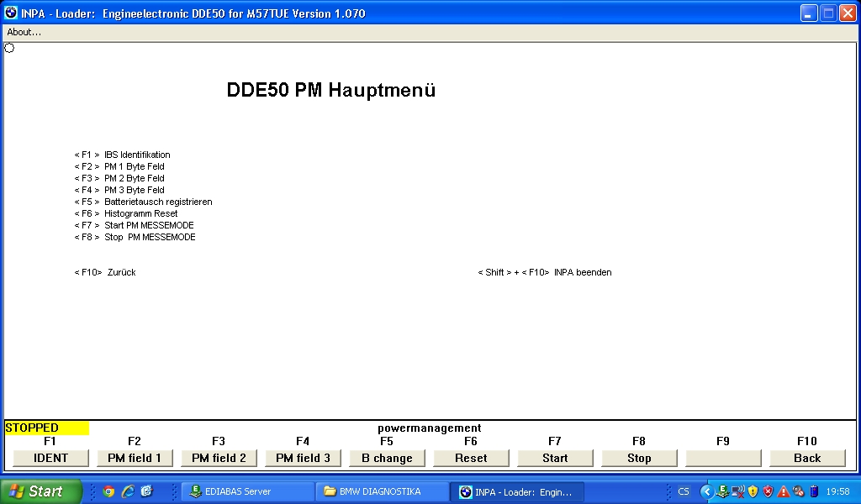Open the About... menu
Image resolution: width=861 pixels, height=504 pixels.
tap(24, 32)
